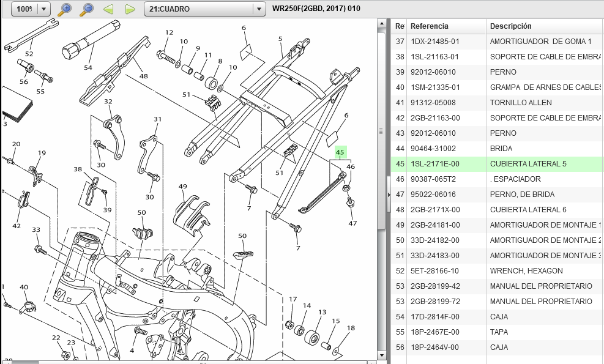Select CAJA 18P-2464V-00 row
Viewport: 604px width, 364px height.
(x=498, y=347)
